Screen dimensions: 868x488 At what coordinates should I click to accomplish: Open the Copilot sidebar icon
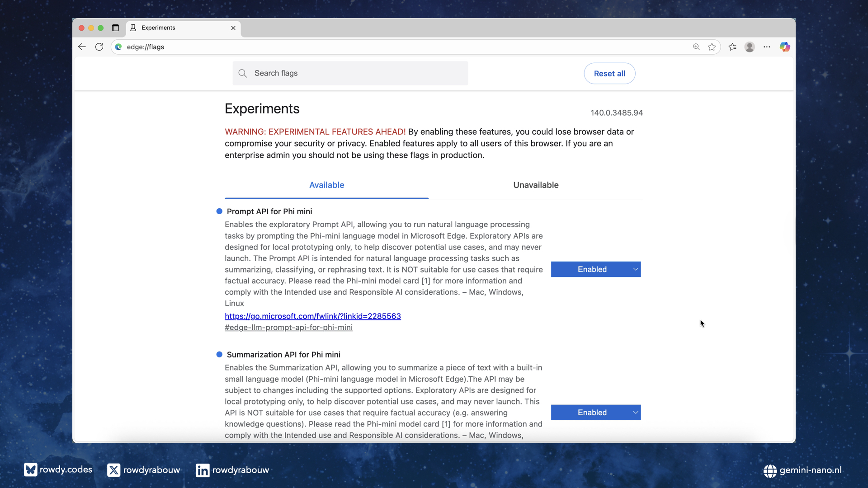(785, 47)
